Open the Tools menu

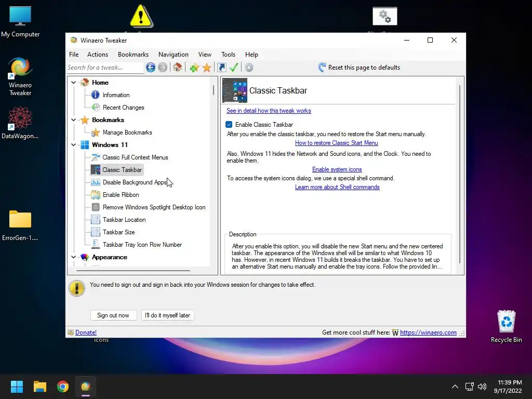pos(229,54)
